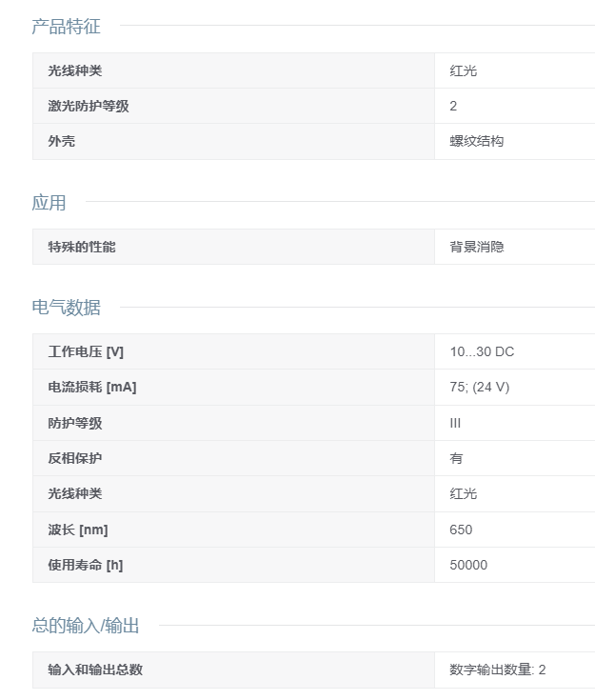Select the 反相保护 row label
This screenshot has width=595, height=700.
pyautogui.click(x=75, y=458)
